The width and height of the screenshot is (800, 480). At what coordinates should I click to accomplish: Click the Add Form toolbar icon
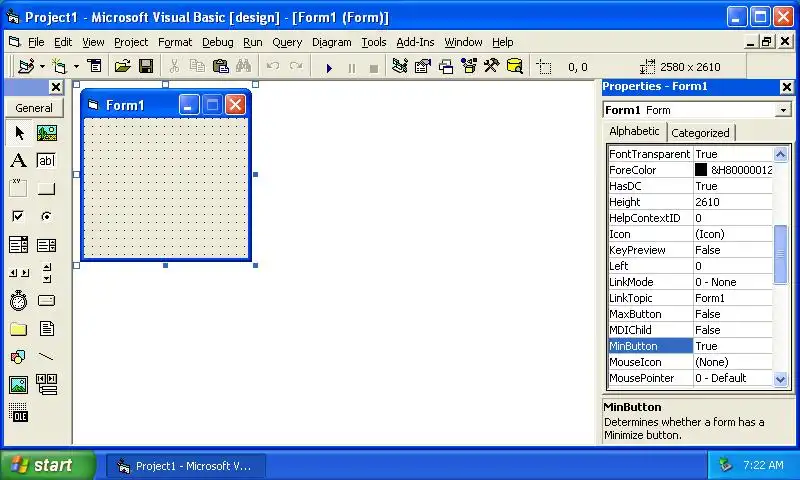click(60, 66)
